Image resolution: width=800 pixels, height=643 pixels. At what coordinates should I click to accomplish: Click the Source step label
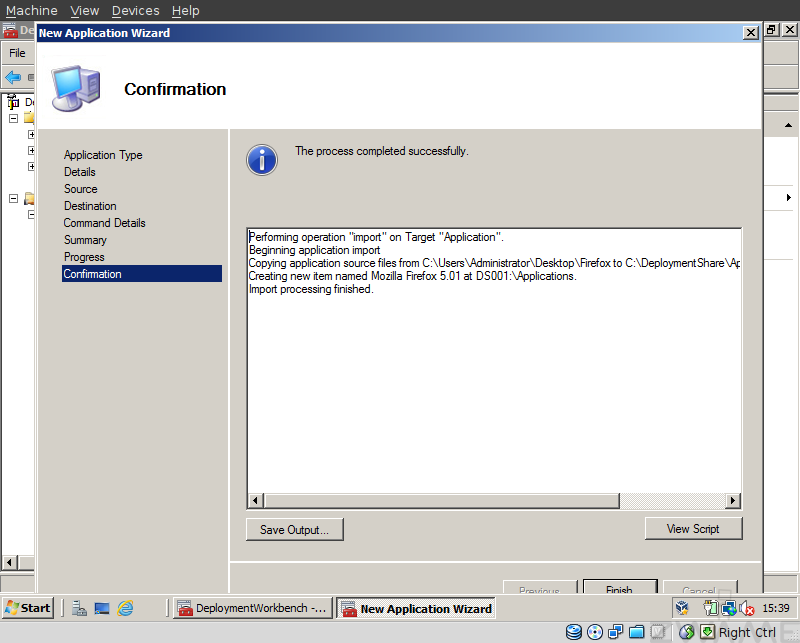click(x=81, y=189)
